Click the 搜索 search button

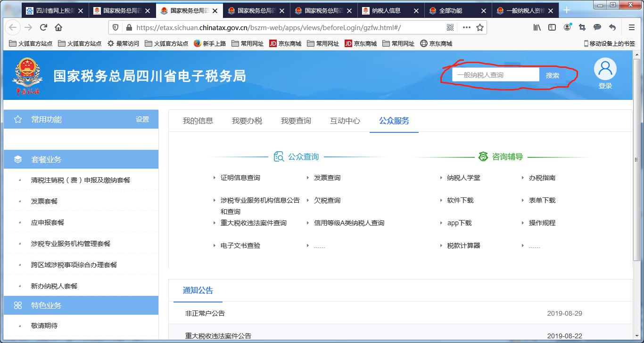click(553, 74)
